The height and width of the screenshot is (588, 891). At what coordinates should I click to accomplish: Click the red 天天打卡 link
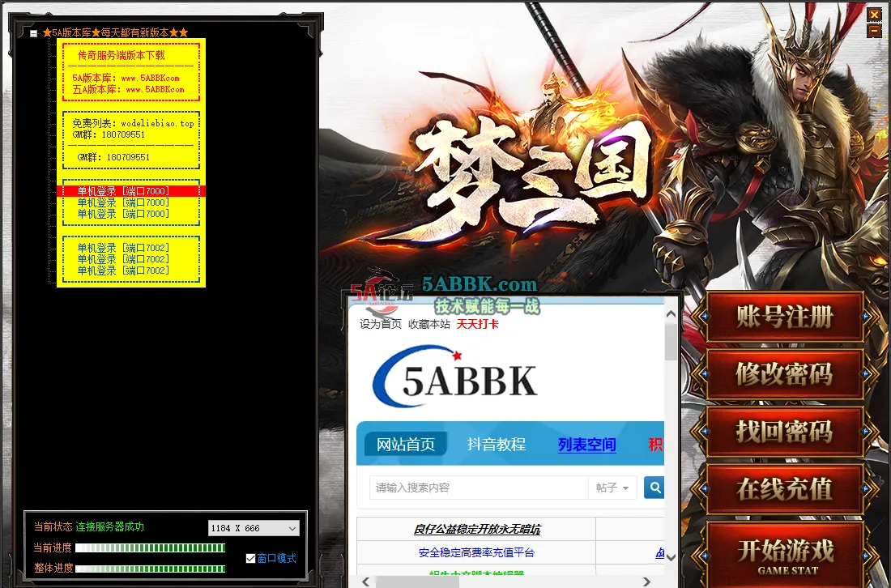pyautogui.click(x=478, y=324)
